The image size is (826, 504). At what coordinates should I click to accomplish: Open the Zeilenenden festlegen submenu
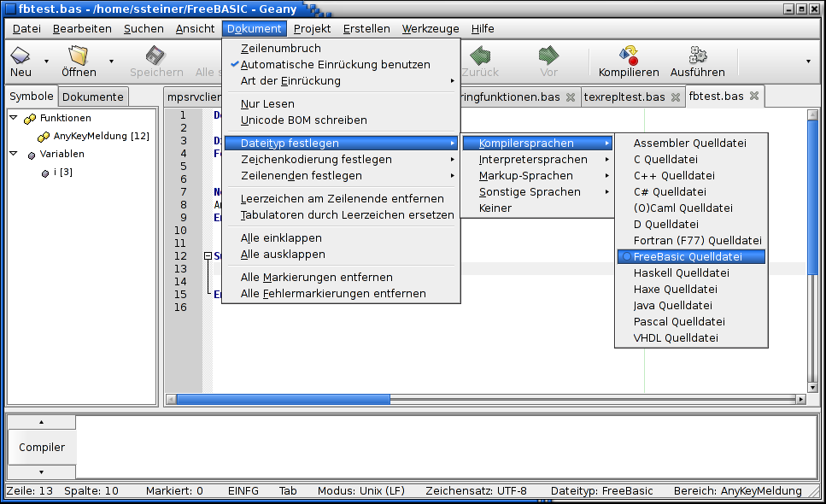342,176
